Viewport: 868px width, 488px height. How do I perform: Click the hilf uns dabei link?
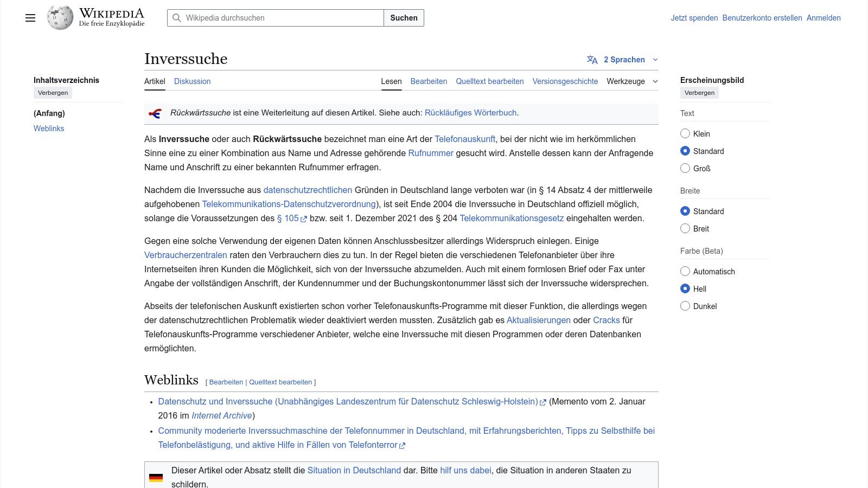(x=465, y=470)
